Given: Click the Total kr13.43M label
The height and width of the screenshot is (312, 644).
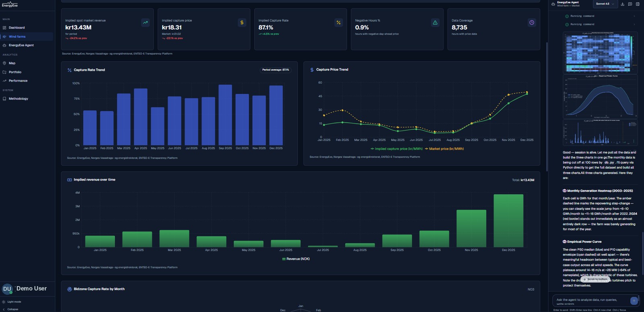Looking at the screenshot, I should pos(523,180).
